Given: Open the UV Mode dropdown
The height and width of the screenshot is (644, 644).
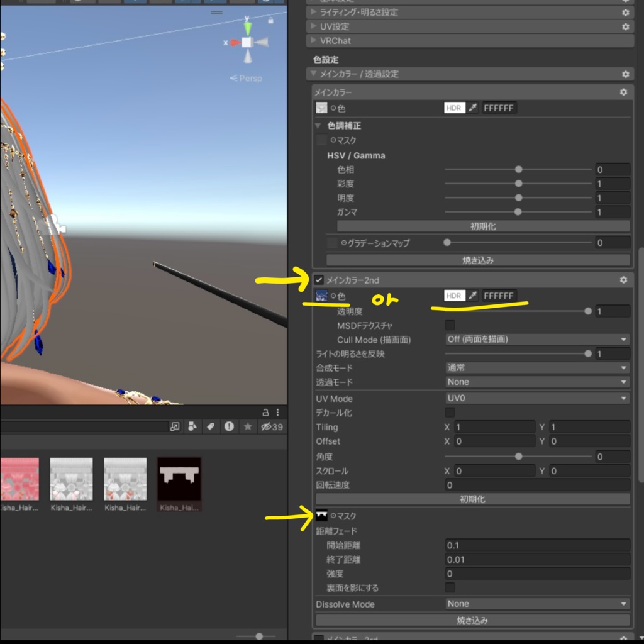Looking at the screenshot, I should coord(538,398).
